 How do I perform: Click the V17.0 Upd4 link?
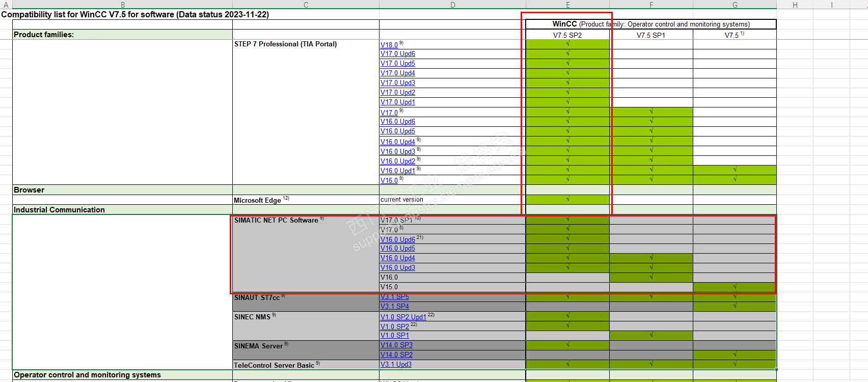398,73
